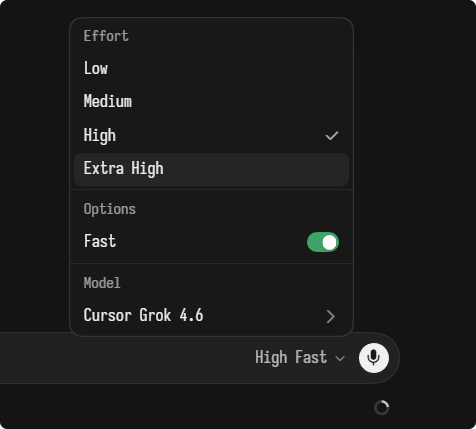
Task: Pick the Extra High effort option
Action: [x=211, y=169]
